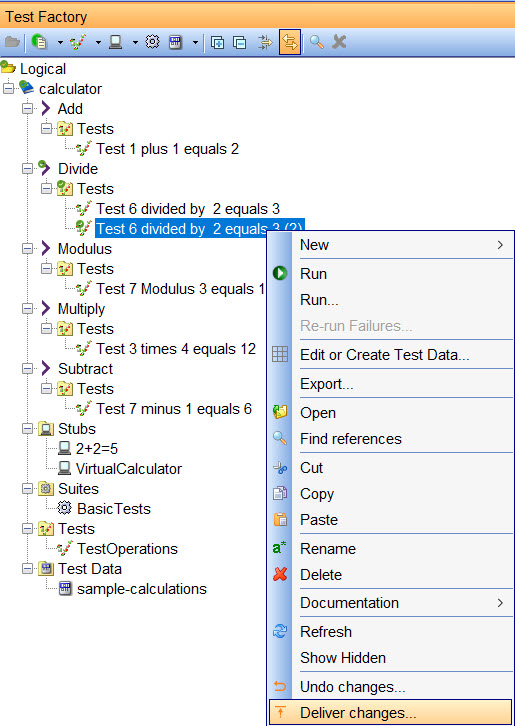Collapse the Divide operation node
The image size is (515, 726).
[28, 169]
